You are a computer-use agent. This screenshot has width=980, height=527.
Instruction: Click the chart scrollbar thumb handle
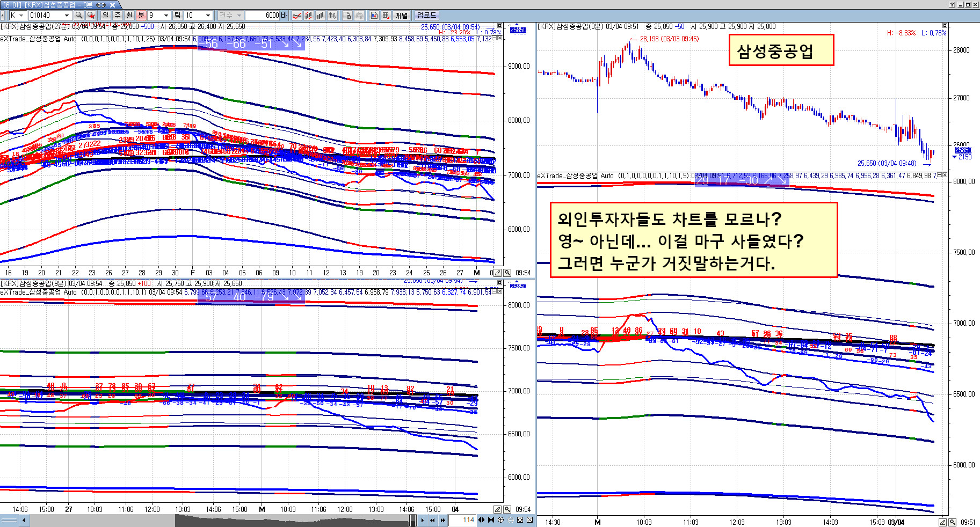pos(412,520)
